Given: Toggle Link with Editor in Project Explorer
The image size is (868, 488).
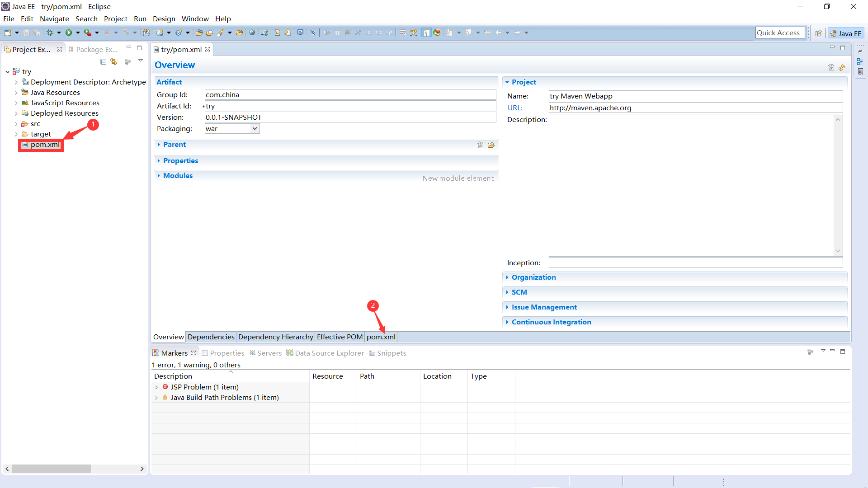Looking at the screenshot, I should (113, 61).
